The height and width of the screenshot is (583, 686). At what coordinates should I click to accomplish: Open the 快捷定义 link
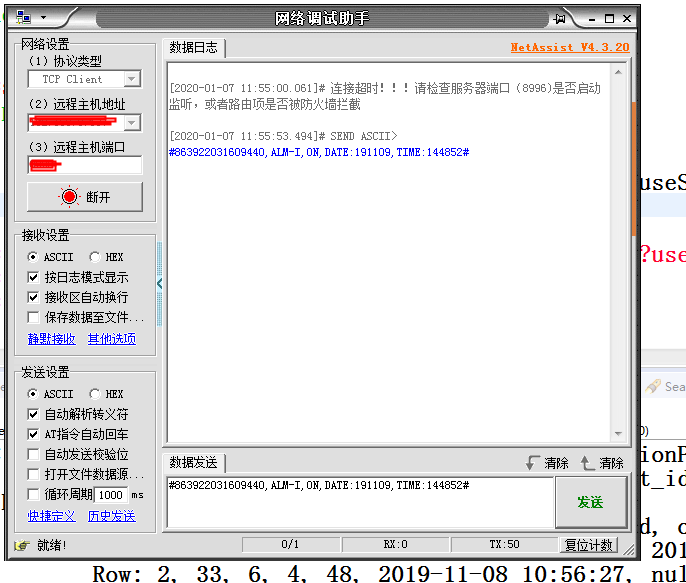(52, 516)
